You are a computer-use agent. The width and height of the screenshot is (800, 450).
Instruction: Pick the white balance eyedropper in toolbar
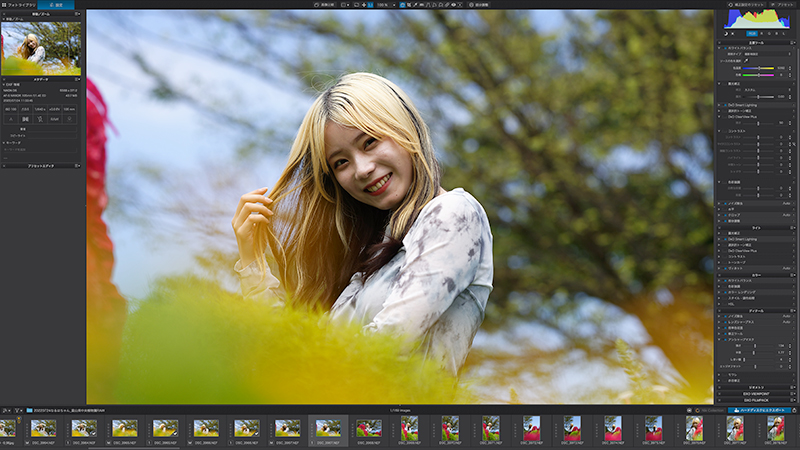(x=415, y=5)
